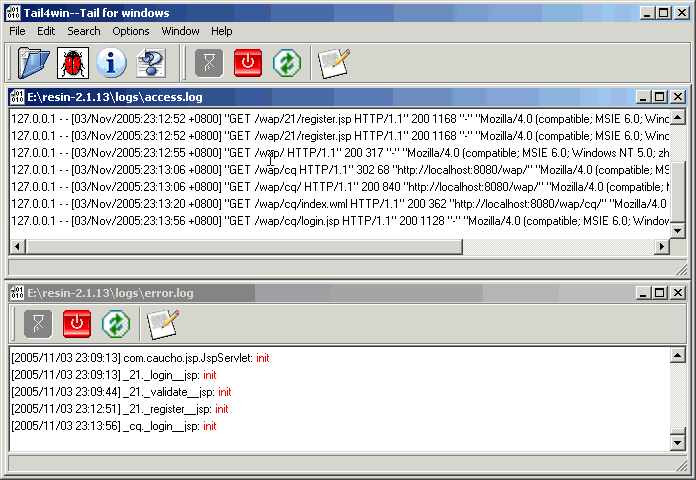Click log line 'GET /wap/ HTTP/1.1' 200 317
Screen dimensions: 696x480
pos(340,153)
